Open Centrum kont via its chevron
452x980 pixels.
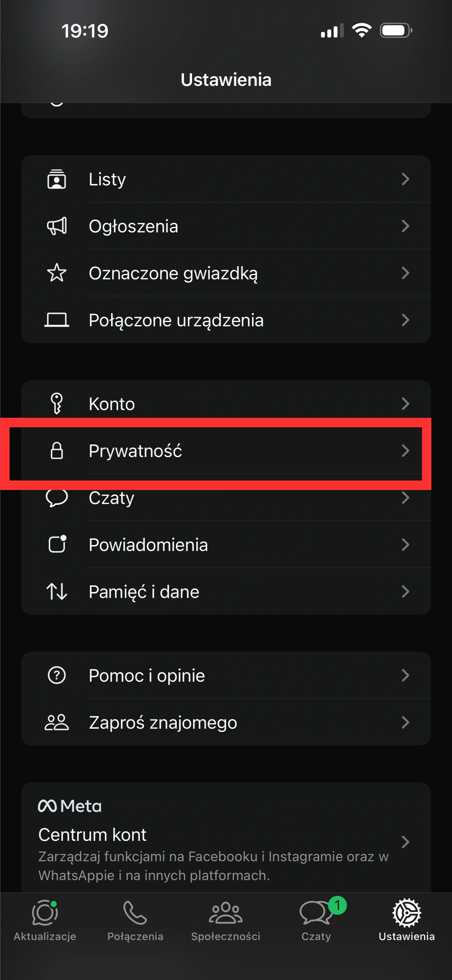tap(405, 842)
